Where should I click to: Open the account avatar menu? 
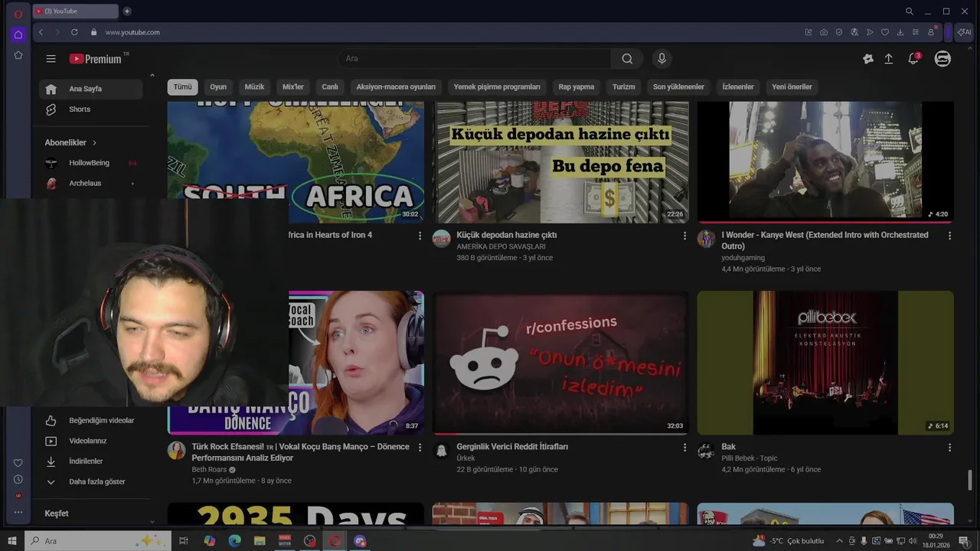(942, 59)
